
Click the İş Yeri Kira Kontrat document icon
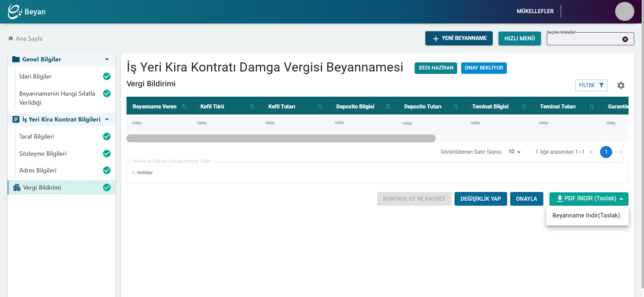pyautogui.click(x=16, y=119)
